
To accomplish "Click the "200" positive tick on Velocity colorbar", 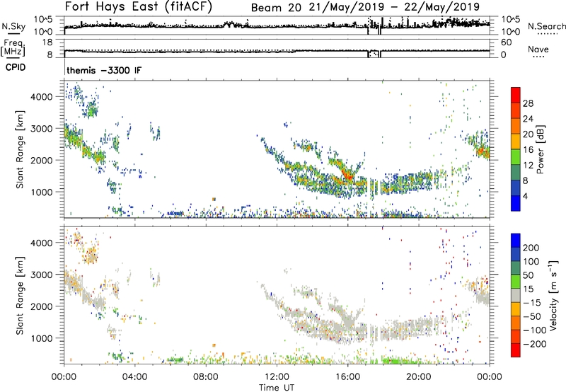I will tap(531, 248).
